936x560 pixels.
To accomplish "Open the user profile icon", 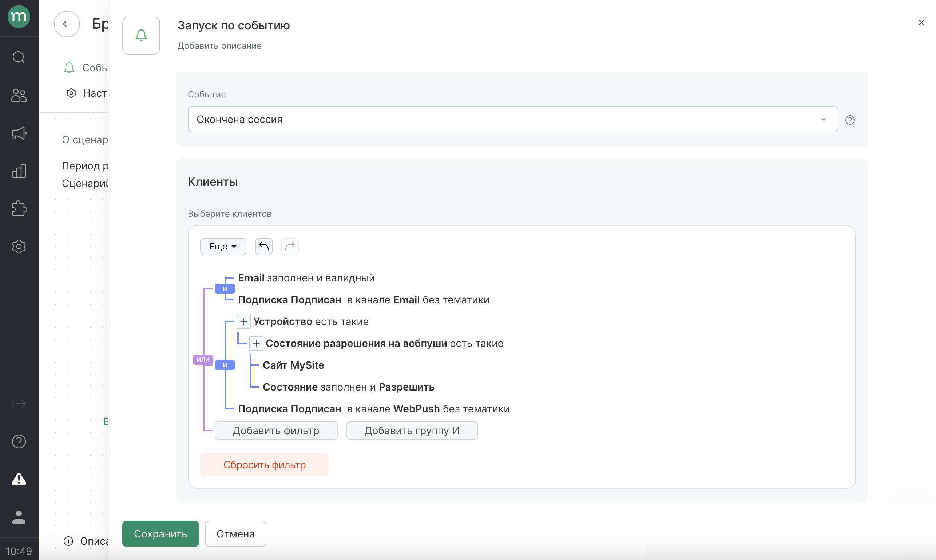I will [x=19, y=517].
